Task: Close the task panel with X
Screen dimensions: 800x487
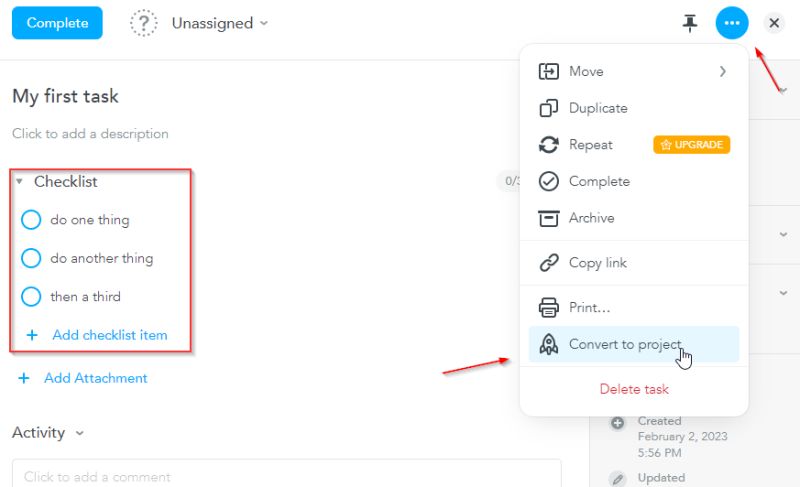Action: (x=774, y=23)
